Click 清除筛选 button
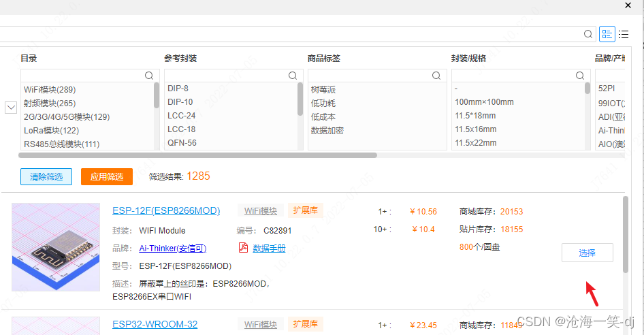The width and height of the screenshot is (644, 335). (x=46, y=177)
